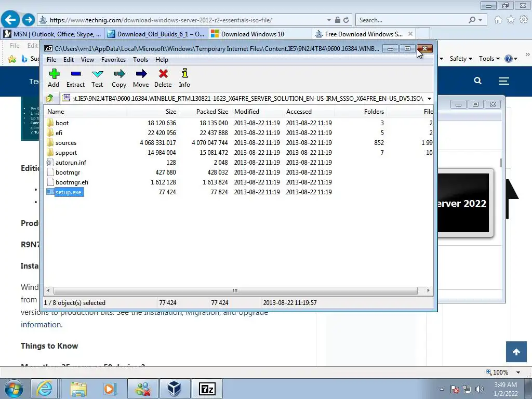
Task: Click the browser Forward arrow
Action: 29,20
